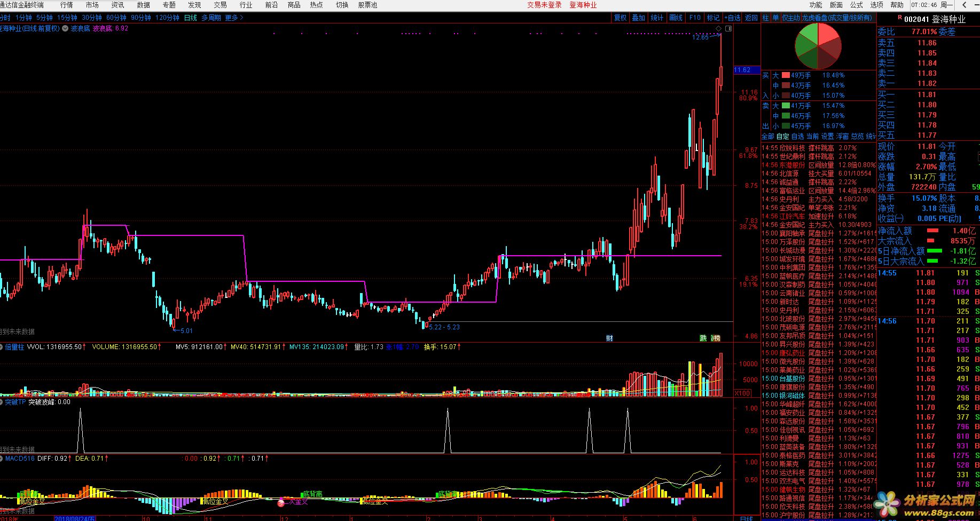This screenshot has height=521, width=980.
Task: Click the panel layout icon above chart
Action: [728, 28]
